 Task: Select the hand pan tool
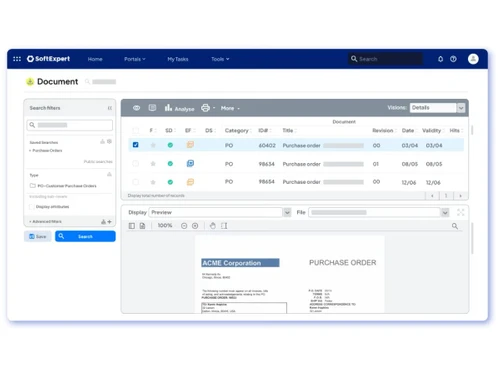(x=213, y=226)
